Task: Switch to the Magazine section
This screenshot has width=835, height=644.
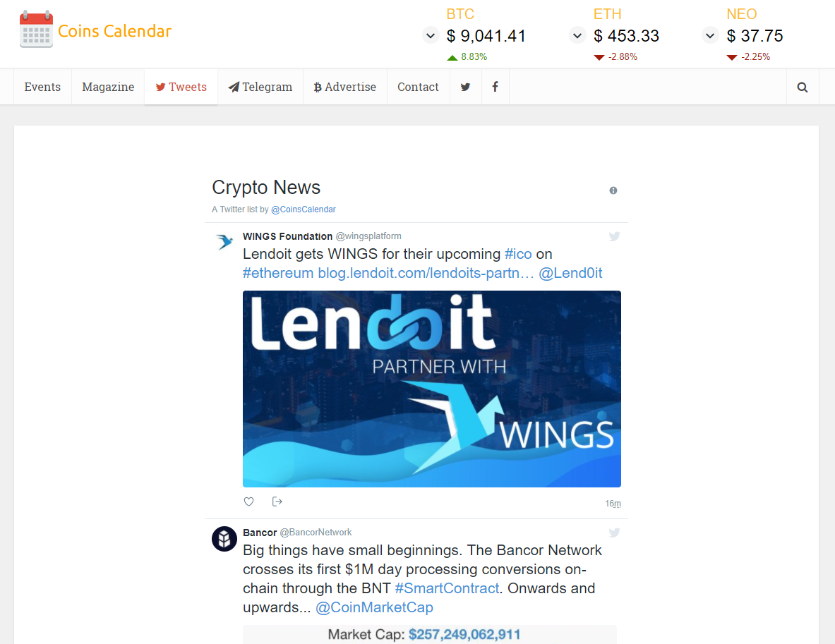Action: 107,86
